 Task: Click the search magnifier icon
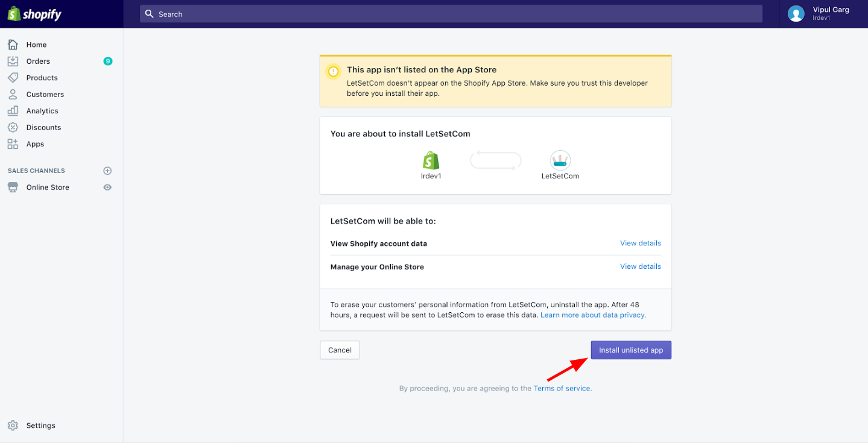point(150,14)
